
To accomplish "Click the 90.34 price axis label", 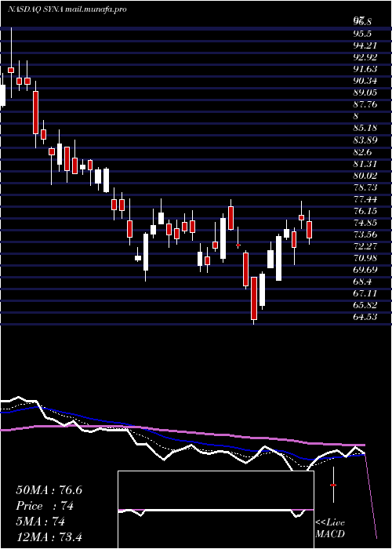I will [366, 82].
